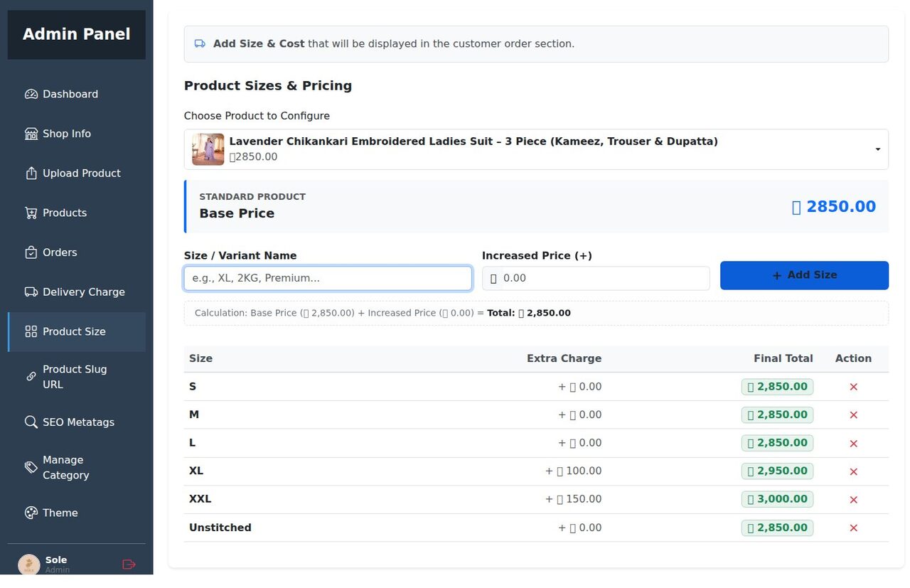Click the Extra Charge column header

pos(564,358)
